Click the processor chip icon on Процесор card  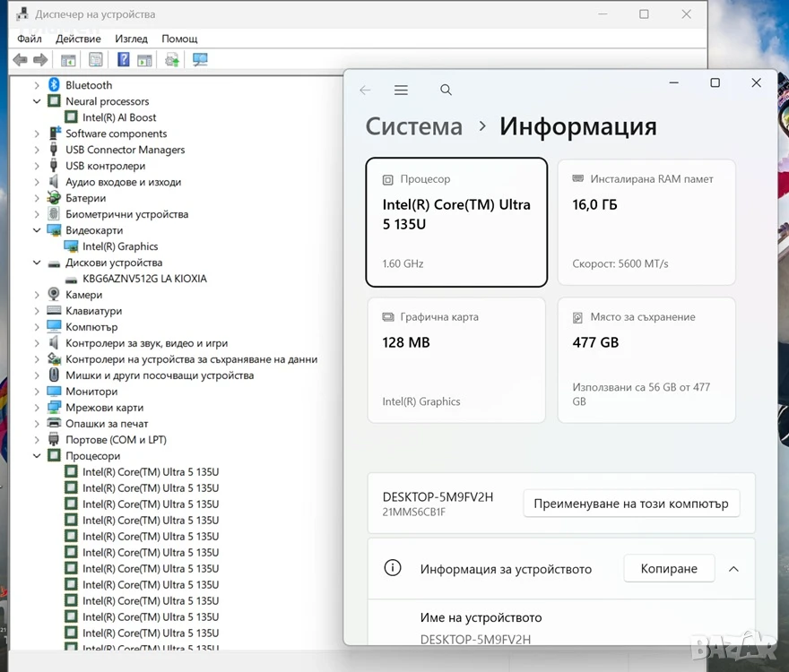coord(387,179)
